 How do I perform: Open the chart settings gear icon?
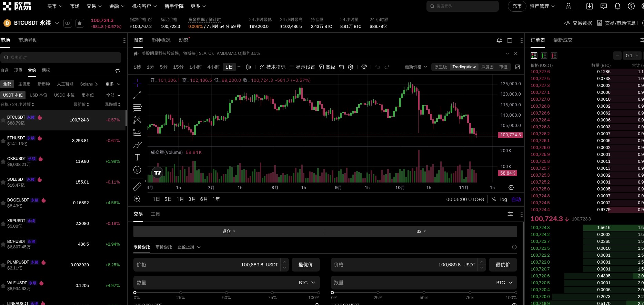click(351, 67)
